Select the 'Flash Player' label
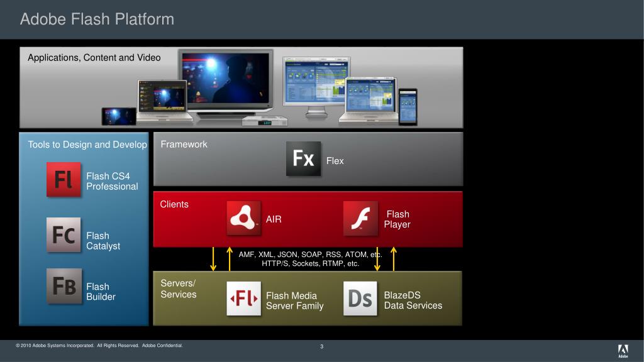Screen dimensions: 644x362 coord(397,219)
